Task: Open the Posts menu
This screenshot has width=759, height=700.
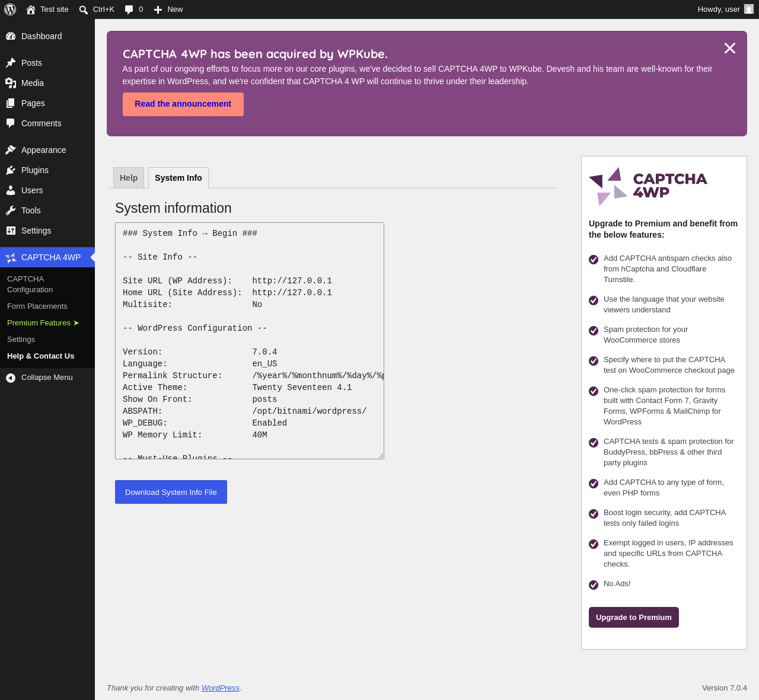Action: (x=47, y=63)
